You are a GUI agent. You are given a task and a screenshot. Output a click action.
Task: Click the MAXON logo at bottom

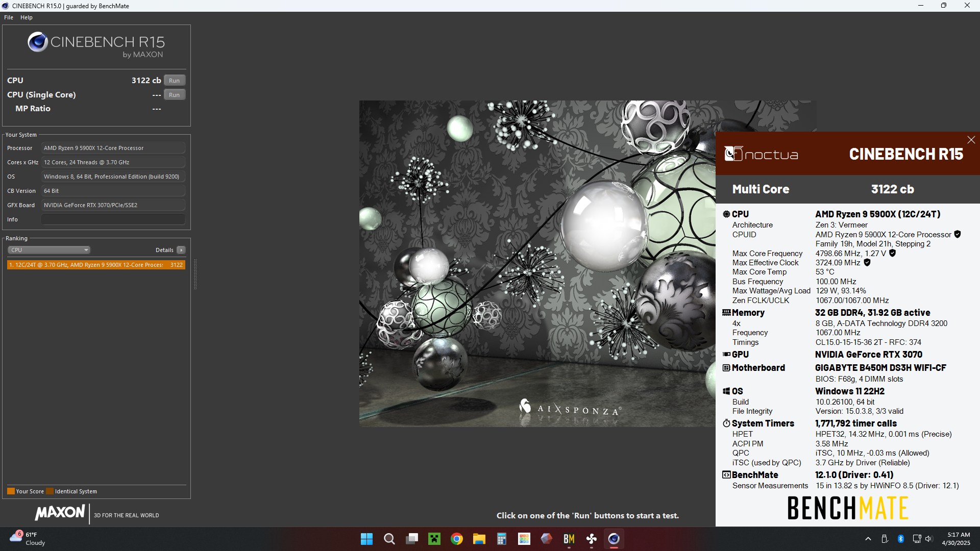pyautogui.click(x=60, y=513)
